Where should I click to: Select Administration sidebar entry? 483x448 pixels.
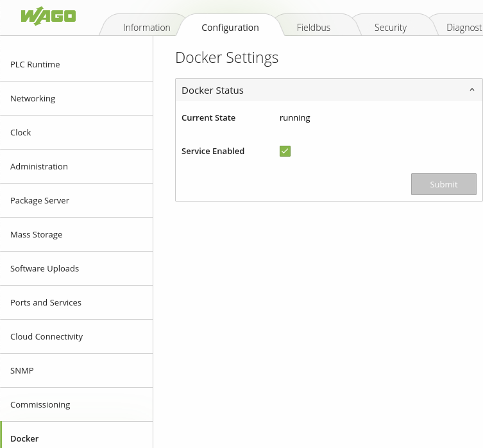point(76,166)
